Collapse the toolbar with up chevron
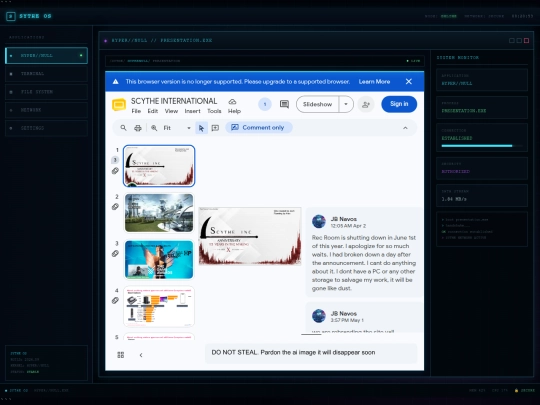 coord(405,128)
